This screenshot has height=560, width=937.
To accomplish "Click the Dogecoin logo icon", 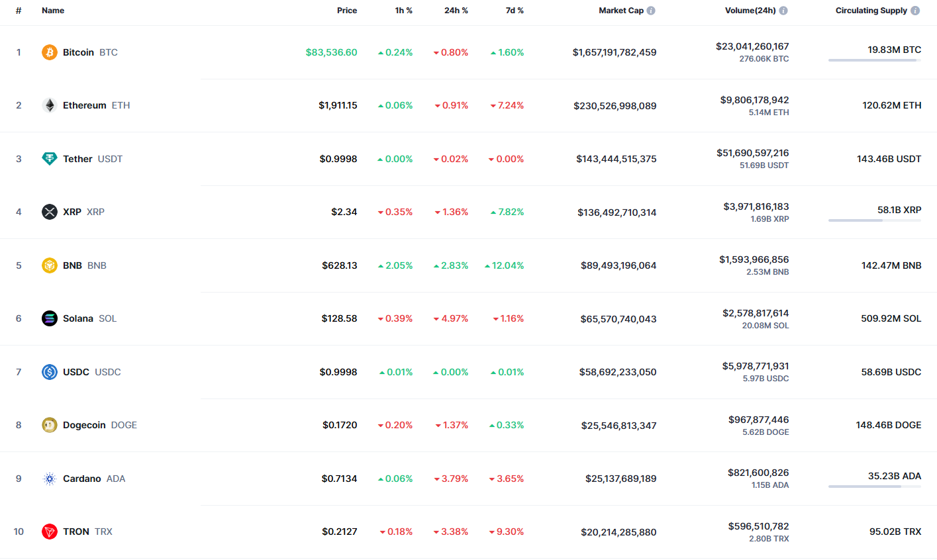I will click(50, 425).
